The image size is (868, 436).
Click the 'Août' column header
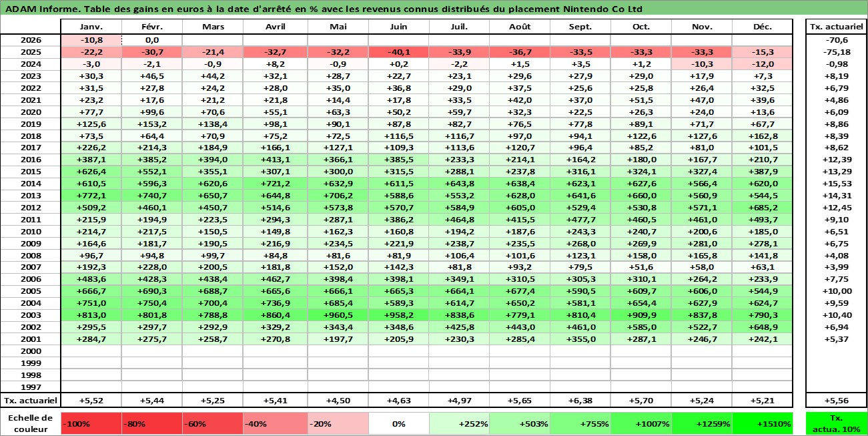(x=520, y=27)
